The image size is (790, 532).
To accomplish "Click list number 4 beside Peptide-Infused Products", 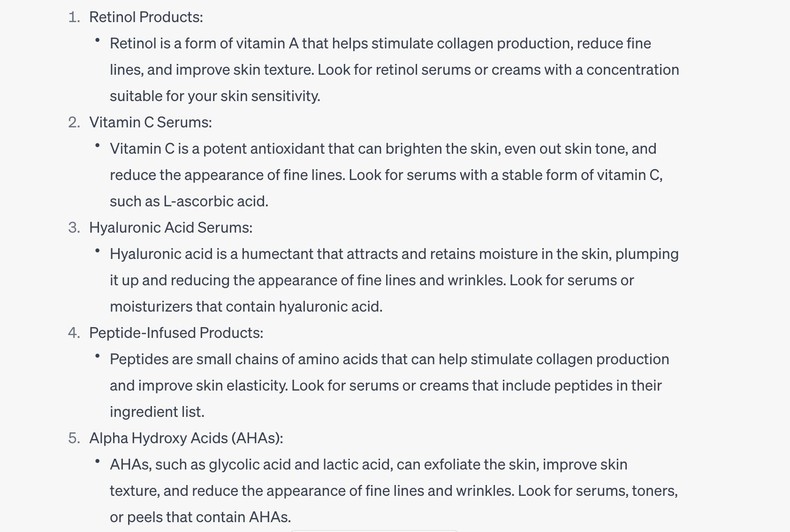I will [x=74, y=333].
